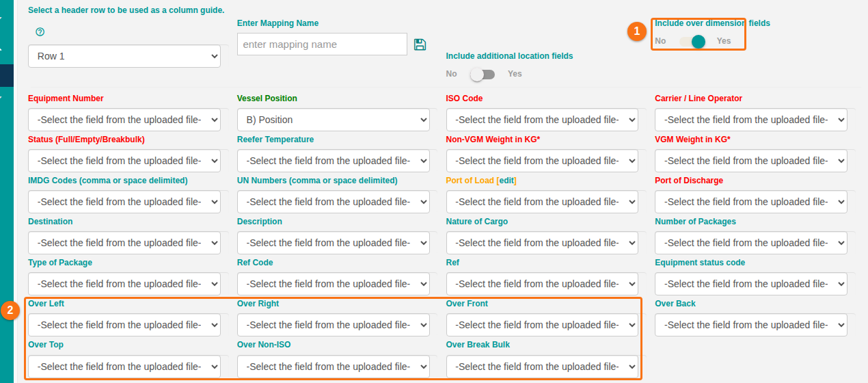This screenshot has width=868, height=383.
Task: Click the 'Carrier / Line Operator' label
Action: [699, 98]
